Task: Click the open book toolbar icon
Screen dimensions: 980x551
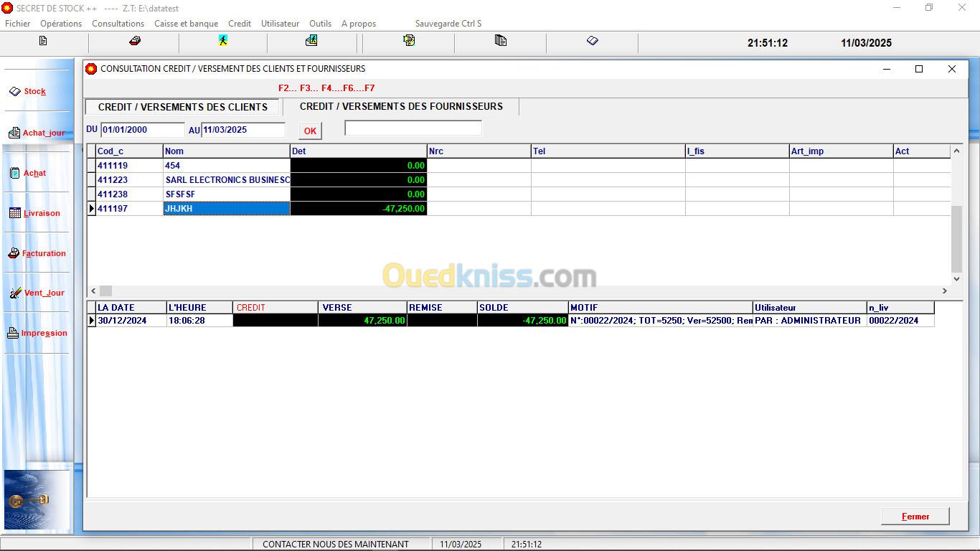Action: coord(592,41)
